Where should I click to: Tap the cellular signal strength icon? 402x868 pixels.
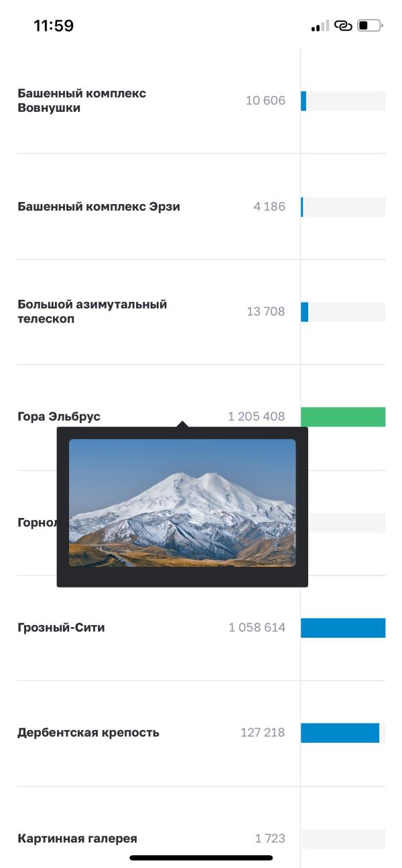(x=320, y=26)
